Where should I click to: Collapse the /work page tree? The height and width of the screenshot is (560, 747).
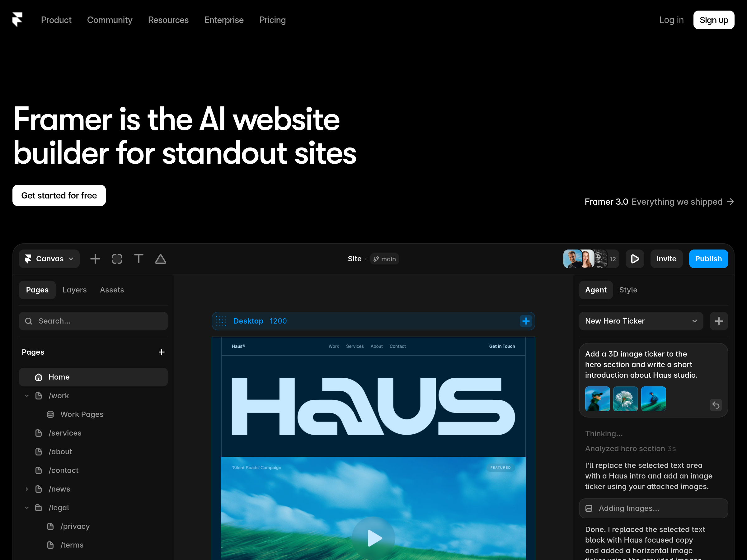tap(27, 396)
